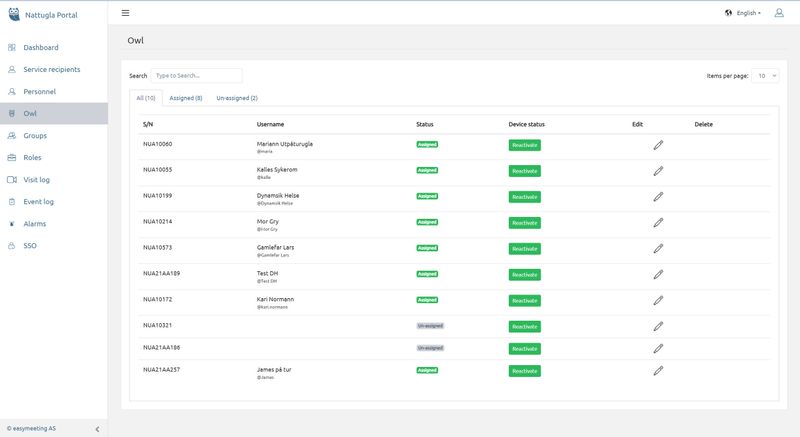Click edit pencil for NUA10214

tap(658, 222)
